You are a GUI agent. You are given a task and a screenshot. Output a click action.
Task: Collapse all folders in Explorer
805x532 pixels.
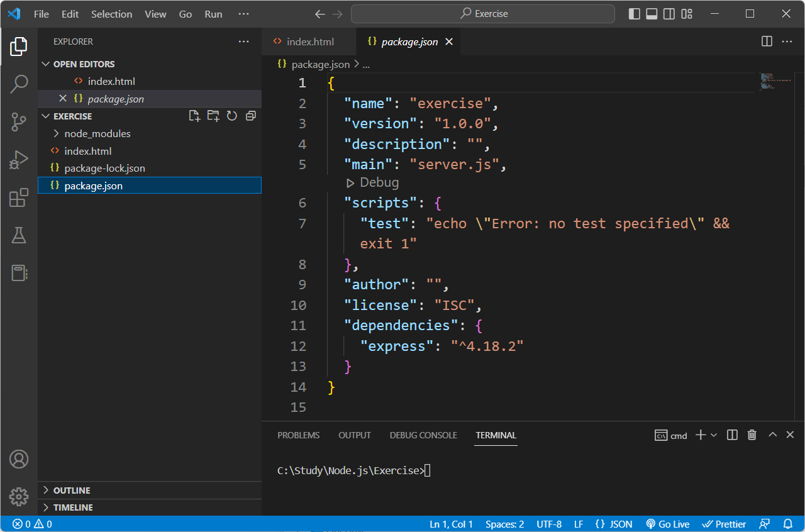click(x=250, y=116)
